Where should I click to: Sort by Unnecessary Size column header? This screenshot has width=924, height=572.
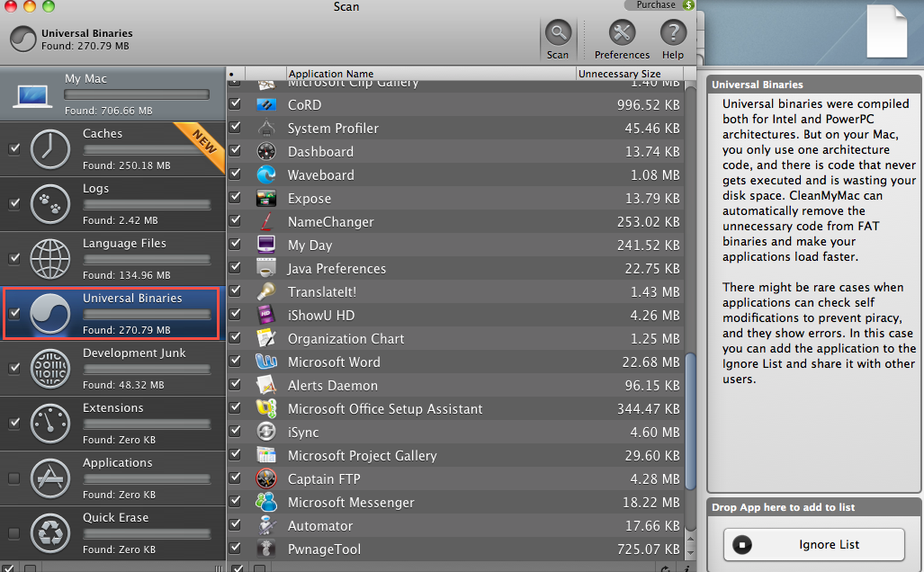[630, 74]
